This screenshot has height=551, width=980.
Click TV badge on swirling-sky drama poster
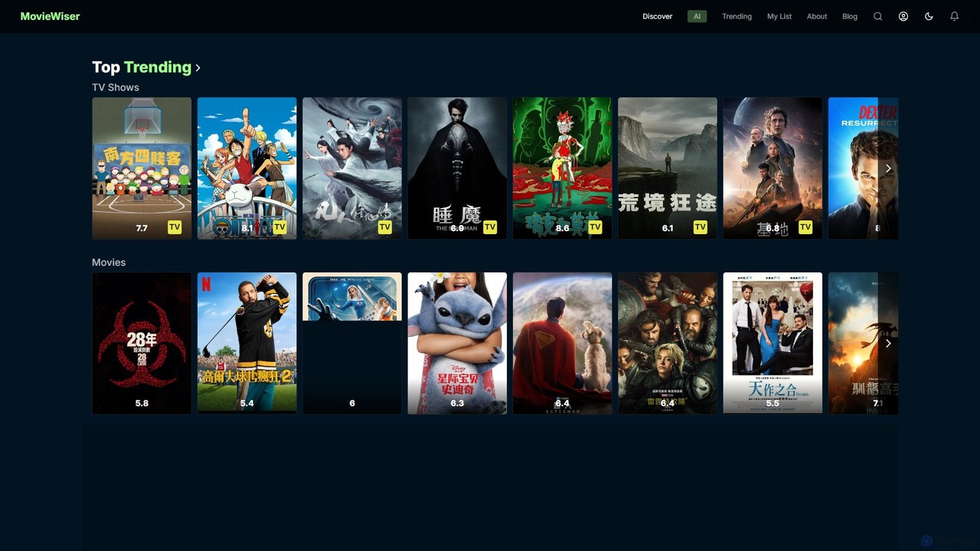click(384, 227)
